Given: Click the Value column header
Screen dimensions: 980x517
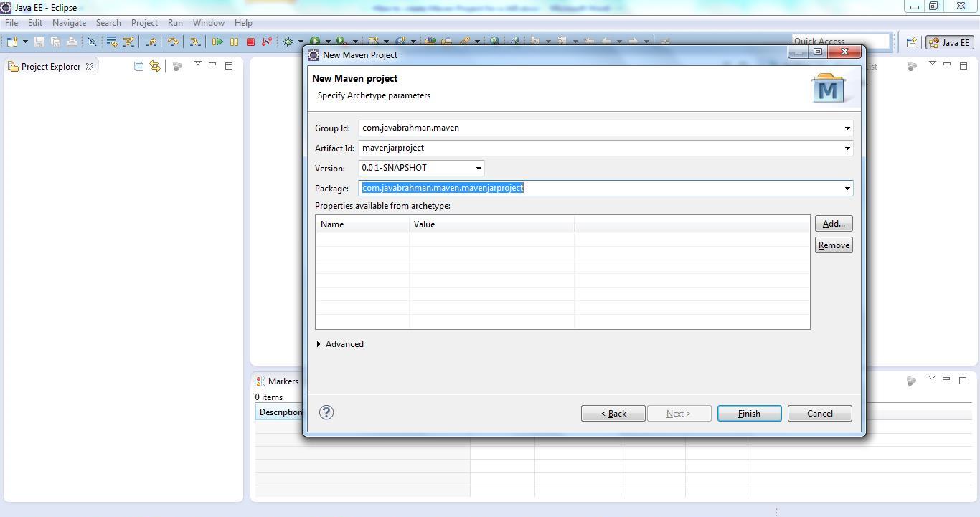Looking at the screenshot, I should [x=491, y=224].
